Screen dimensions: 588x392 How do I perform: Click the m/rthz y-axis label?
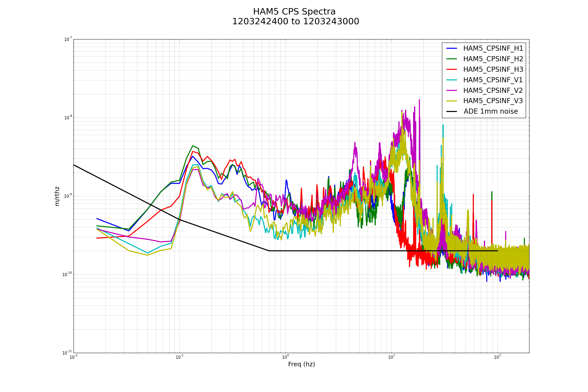[x=57, y=196]
